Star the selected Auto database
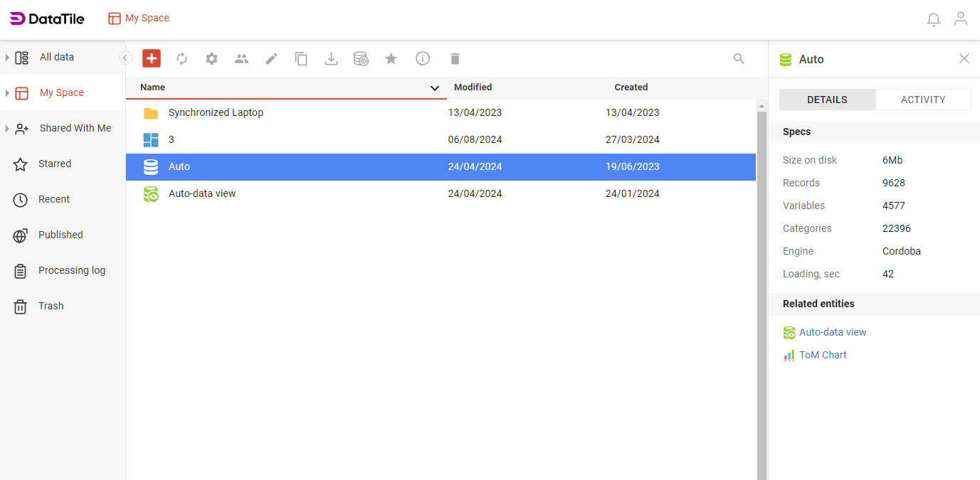Image resolution: width=980 pixels, height=480 pixels. coord(391,58)
